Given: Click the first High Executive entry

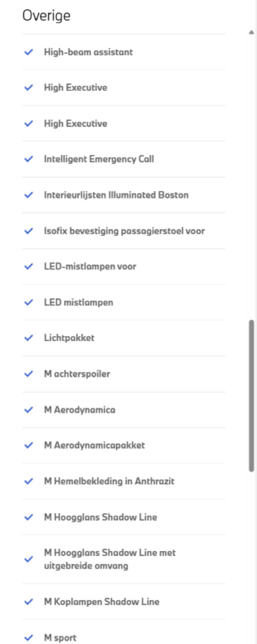Looking at the screenshot, I should point(75,87).
